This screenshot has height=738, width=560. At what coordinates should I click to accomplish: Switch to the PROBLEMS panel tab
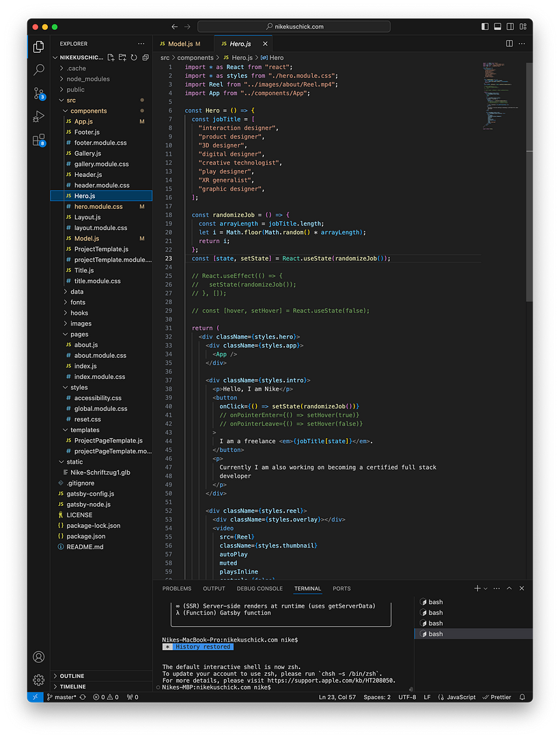pyautogui.click(x=177, y=588)
